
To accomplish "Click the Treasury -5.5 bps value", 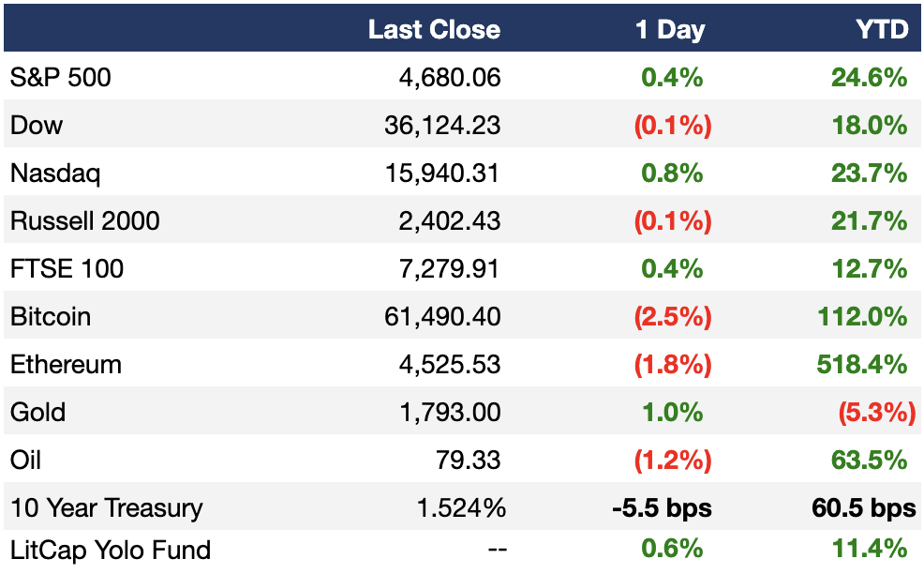I will pyautogui.click(x=663, y=508).
